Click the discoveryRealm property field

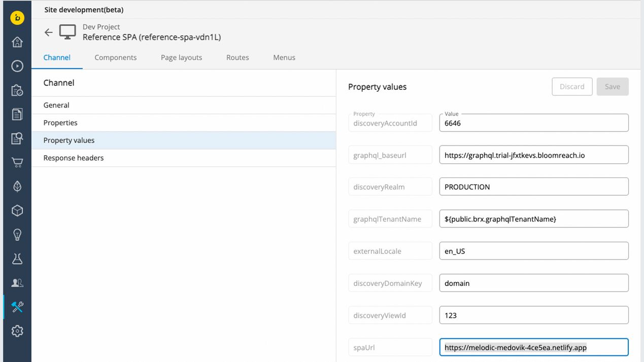390,187
